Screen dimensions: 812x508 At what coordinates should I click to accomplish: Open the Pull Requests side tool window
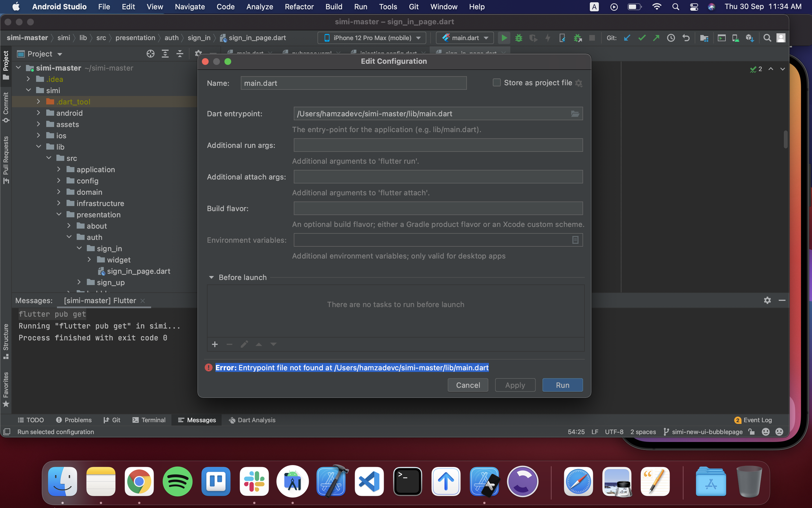pyautogui.click(x=6, y=160)
